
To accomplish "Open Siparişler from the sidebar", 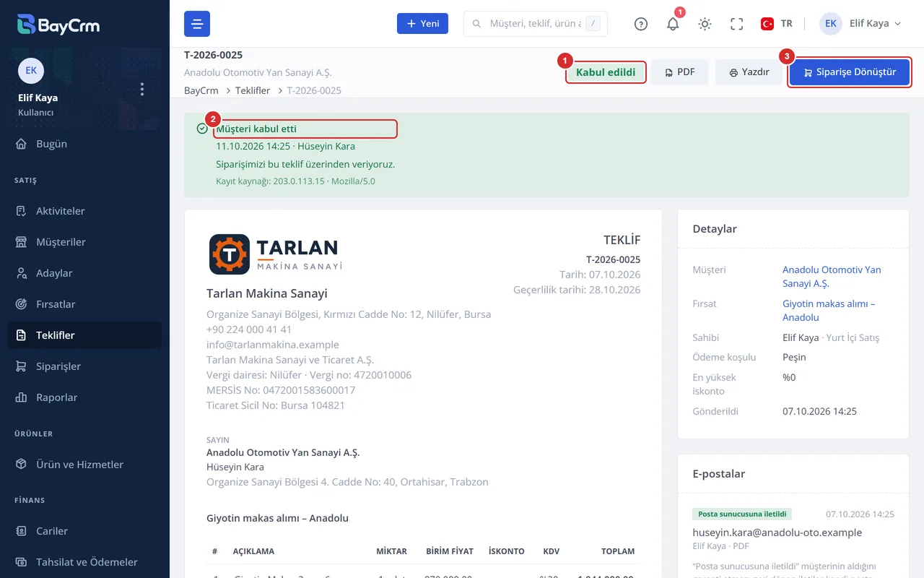I will click(84, 366).
